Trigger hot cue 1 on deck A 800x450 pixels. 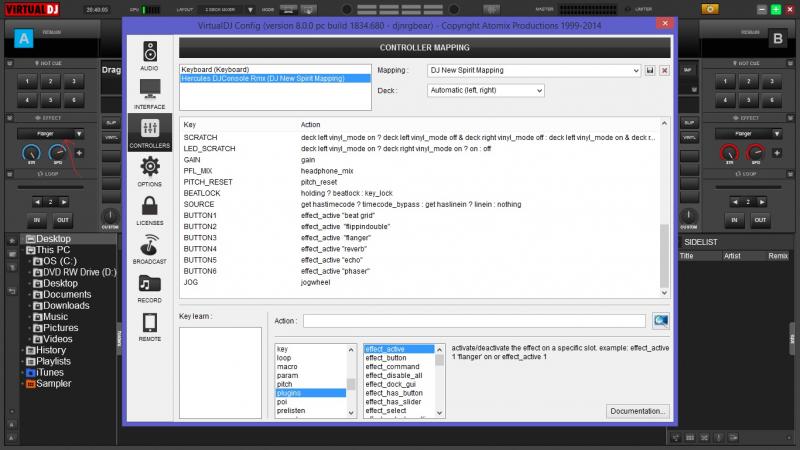[x=28, y=81]
